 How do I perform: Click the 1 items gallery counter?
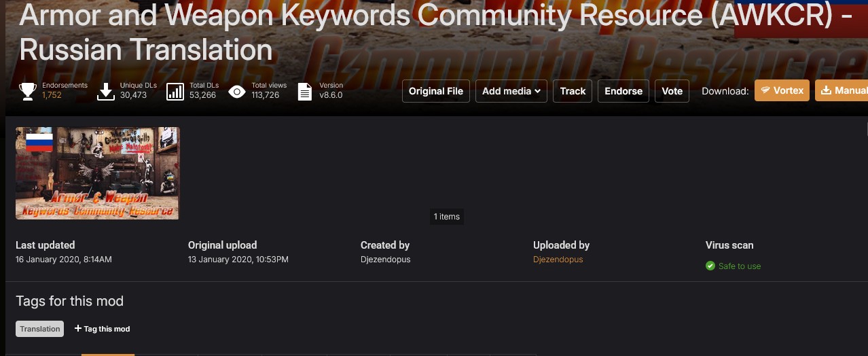point(447,217)
